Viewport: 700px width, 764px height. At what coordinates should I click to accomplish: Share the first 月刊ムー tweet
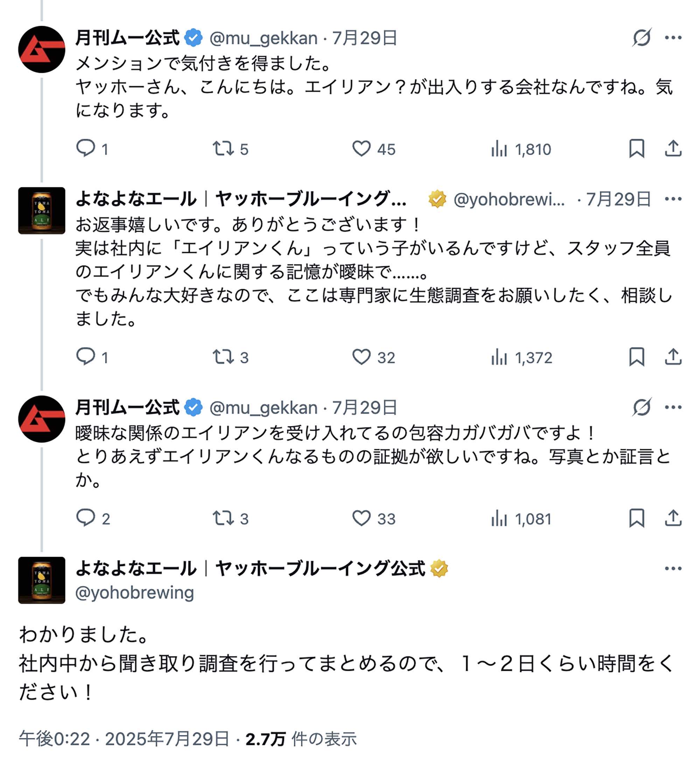coord(673,148)
